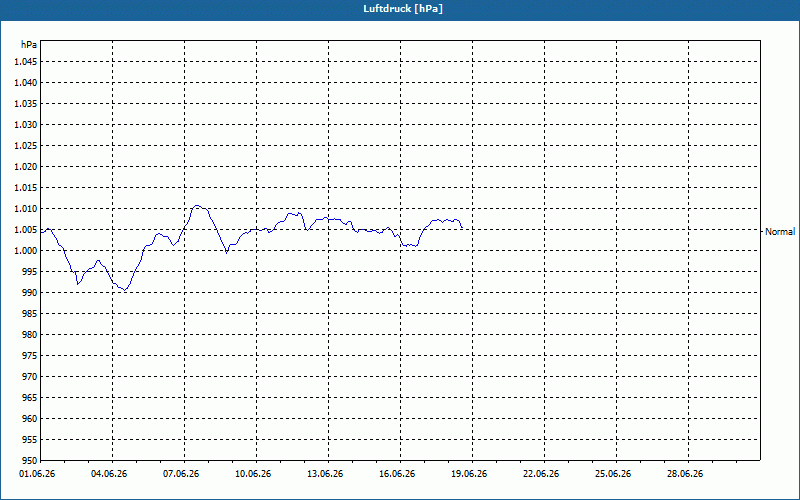Screen dimensions: 800x500
Task: Select the 975 y-axis value
Action: [x=30, y=356]
